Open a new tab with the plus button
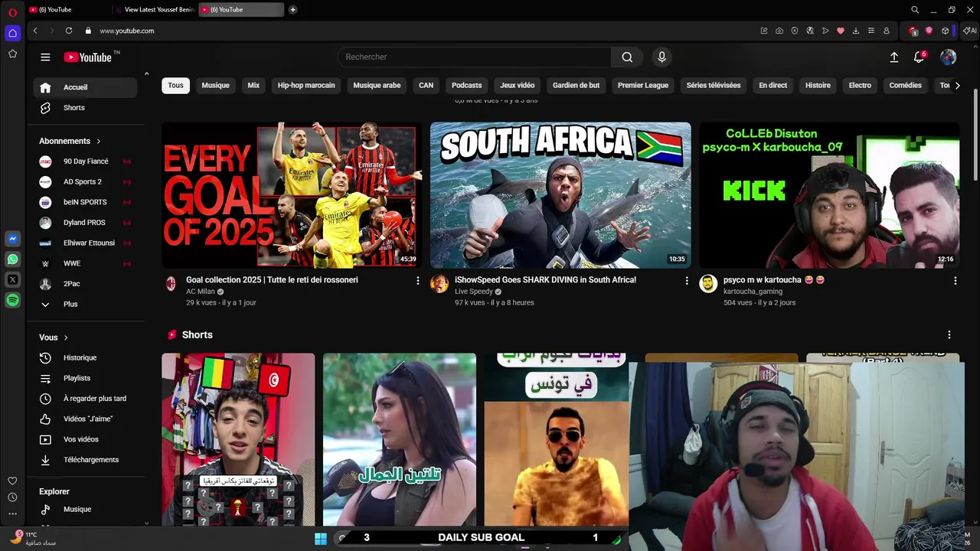The width and height of the screenshot is (980, 551). click(292, 10)
